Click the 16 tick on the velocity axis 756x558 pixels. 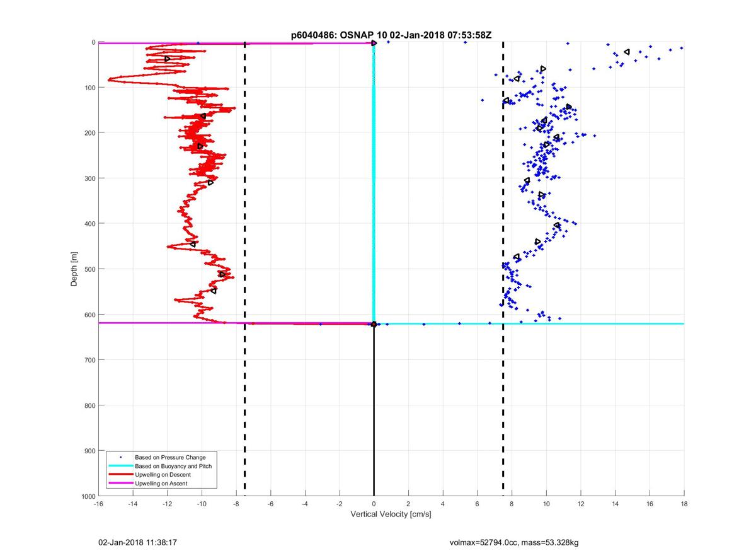[x=650, y=504]
